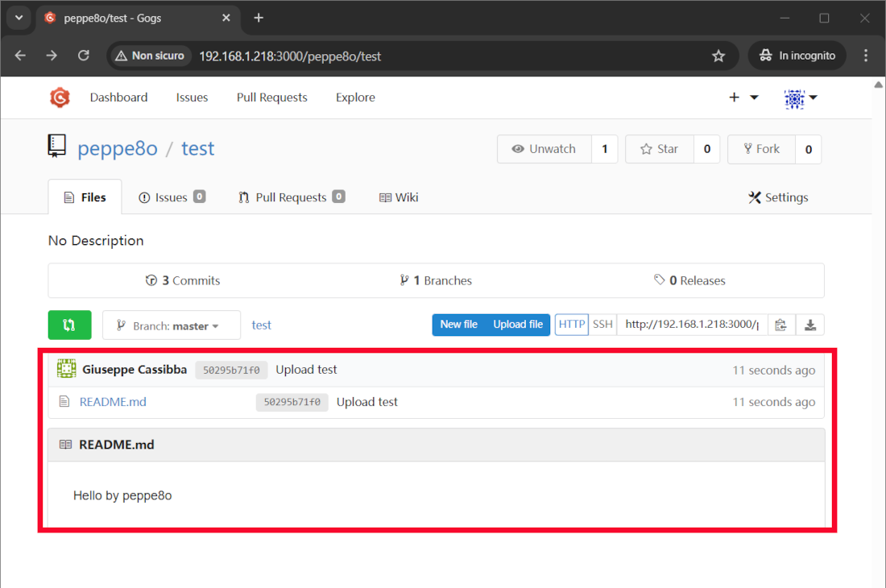Switch clone URL to SSH

tap(602, 324)
